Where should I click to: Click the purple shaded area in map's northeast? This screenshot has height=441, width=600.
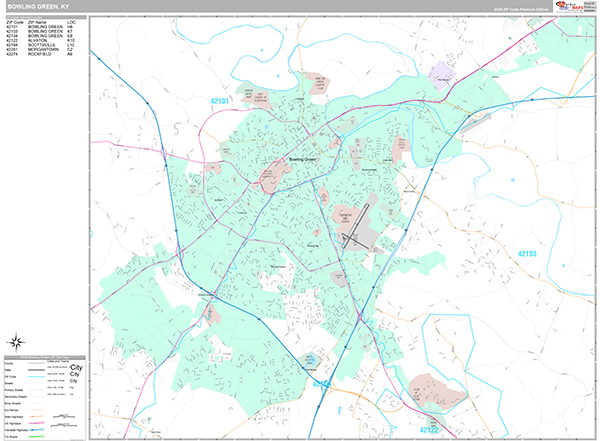[x=440, y=73]
